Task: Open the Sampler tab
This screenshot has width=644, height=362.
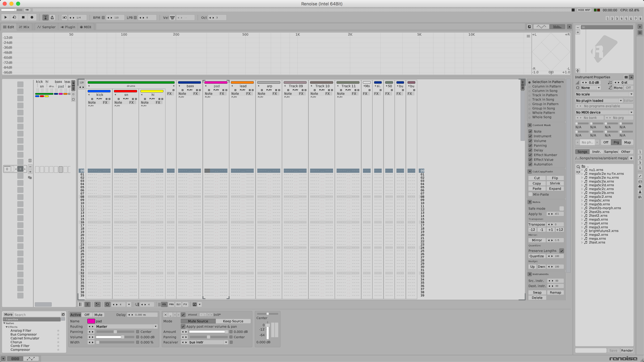Action: point(46,27)
